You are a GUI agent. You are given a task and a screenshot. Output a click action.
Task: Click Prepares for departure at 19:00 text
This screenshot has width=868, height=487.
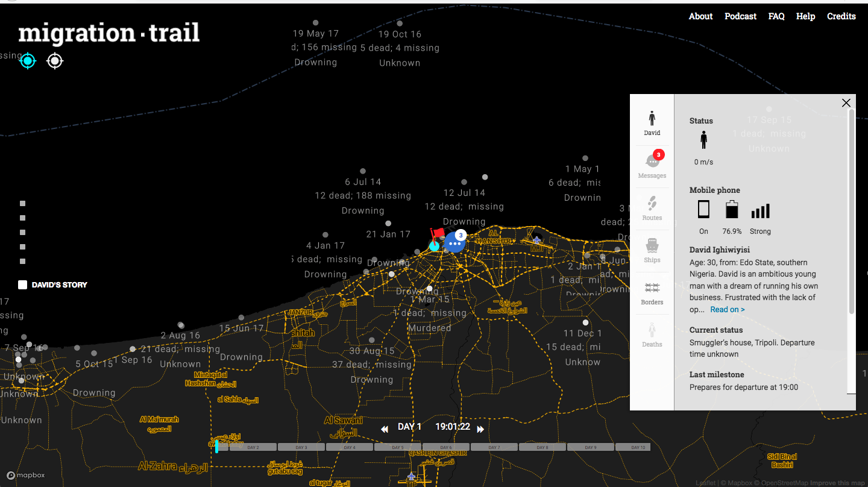744,387
